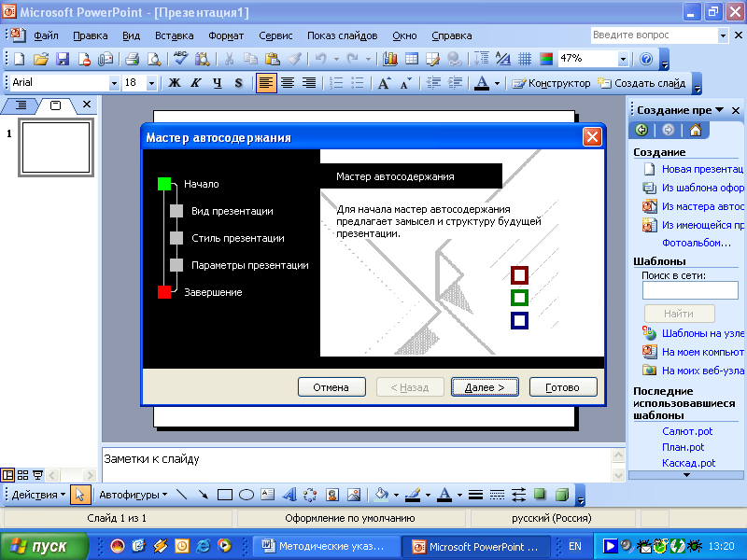Image resolution: width=747 pixels, height=560 pixels.
Task: Open Help with the question mark icon
Action: click(646, 59)
